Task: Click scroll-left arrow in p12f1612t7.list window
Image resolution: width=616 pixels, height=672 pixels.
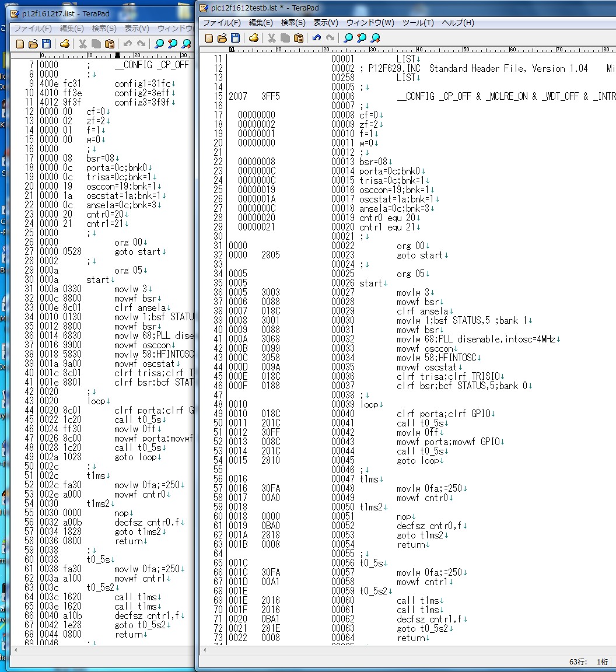Action: (16, 650)
